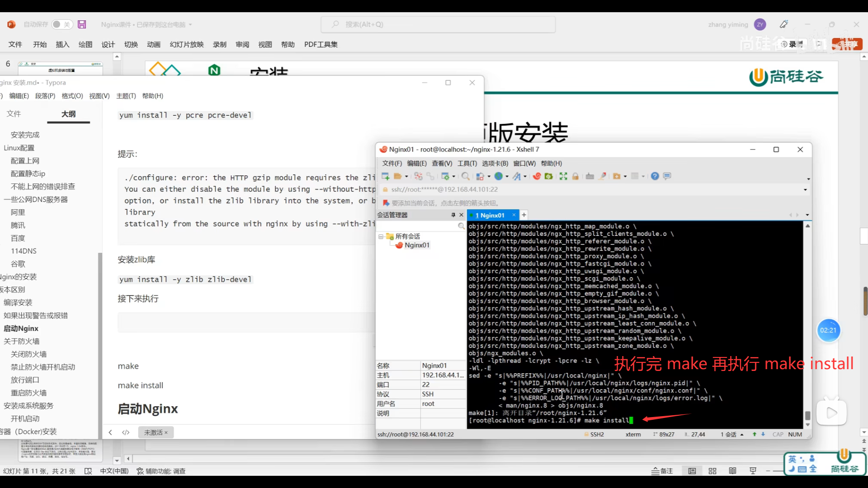Click the fullscreen green arrows icon in Xshell
The image size is (868, 488).
pos(563,176)
